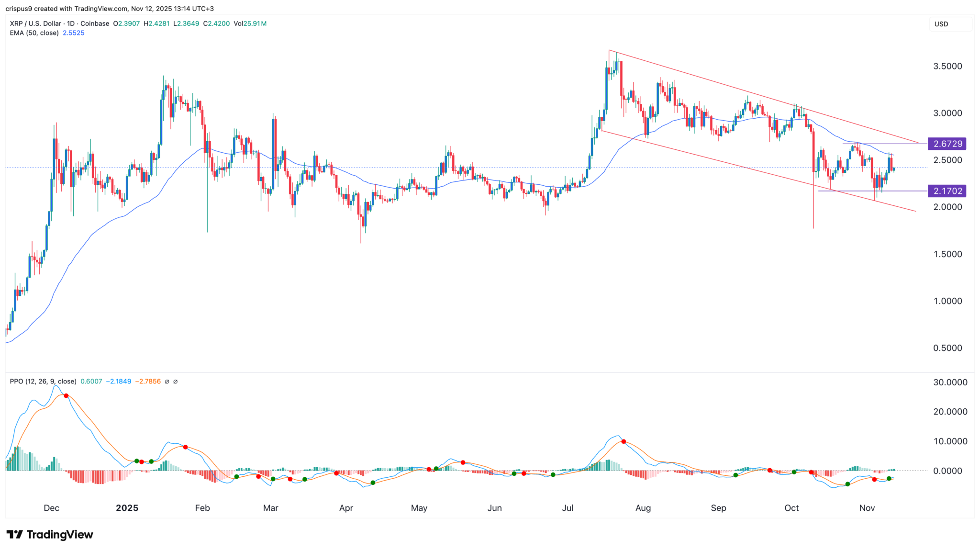Viewport: 980px width, 551px height.
Task: Click the blue EMA value 2.5525
Action: (x=74, y=33)
